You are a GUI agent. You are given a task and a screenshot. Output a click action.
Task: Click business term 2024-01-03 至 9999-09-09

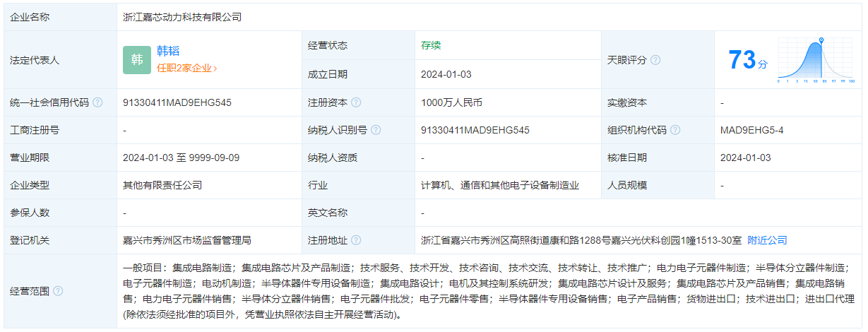[x=181, y=158]
